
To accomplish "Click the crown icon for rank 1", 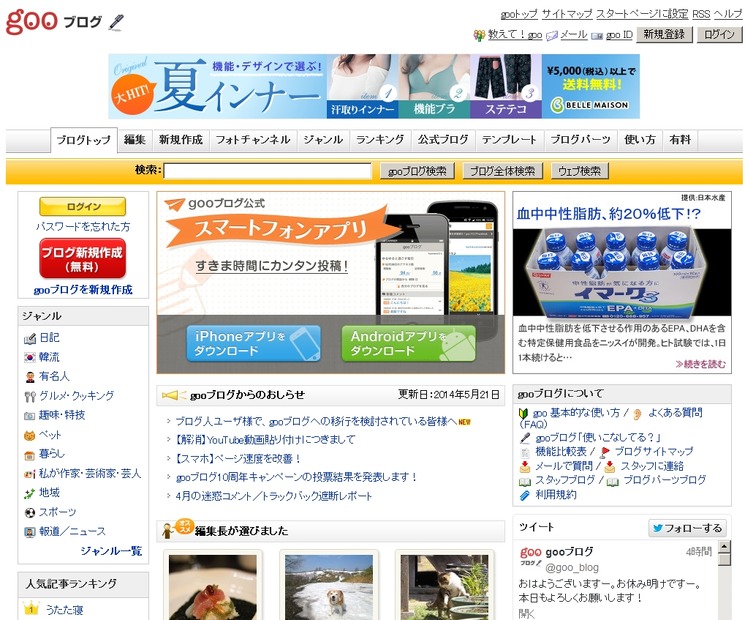I will point(31,608).
